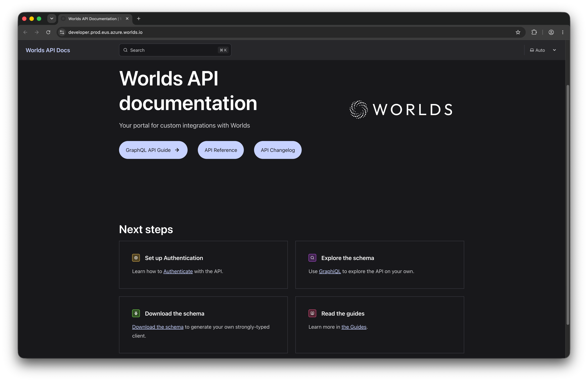Click the ⌘K shortcut badge in search
The height and width of the screenshot is (382, 588).
[223, 50]
